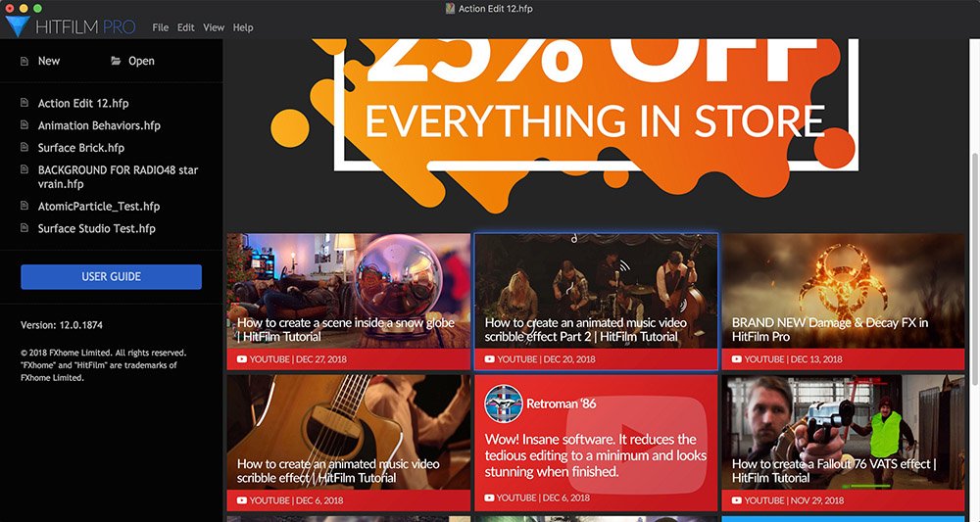The height and width of the screenshot is (522, 980).
Task: Click the New project document icon
Action: pos(24,61)
